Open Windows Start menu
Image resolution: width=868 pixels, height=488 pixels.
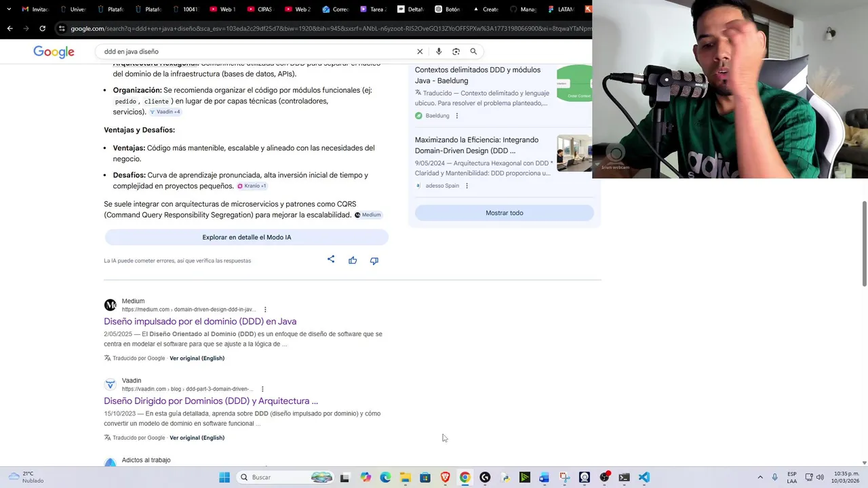pos(224,477)
